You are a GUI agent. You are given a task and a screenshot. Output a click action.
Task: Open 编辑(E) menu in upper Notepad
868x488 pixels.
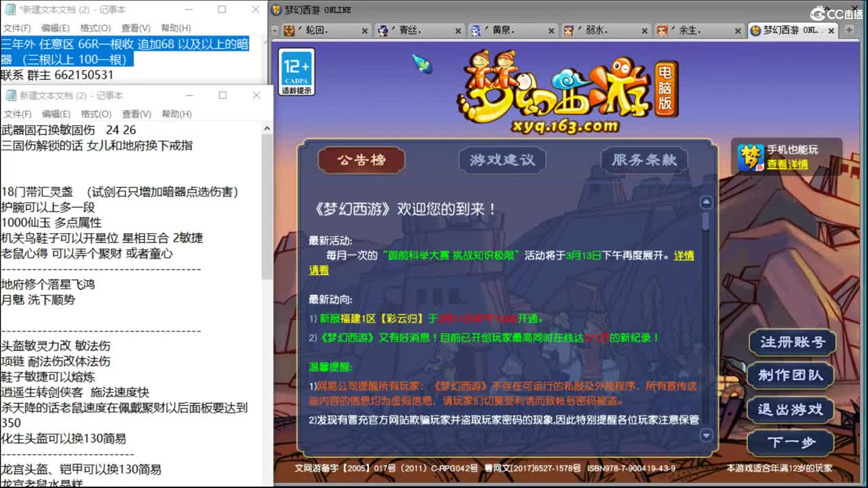point(55,28)
